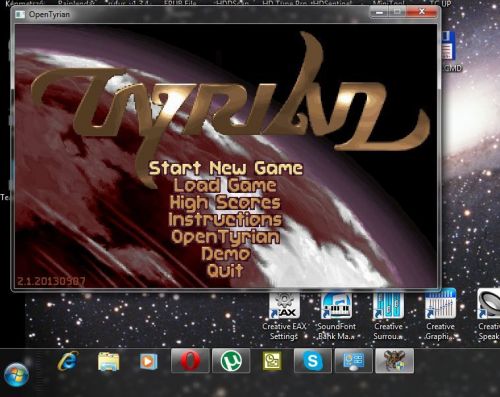Open Creative Speaker desktop shortcut

(489, 315)
